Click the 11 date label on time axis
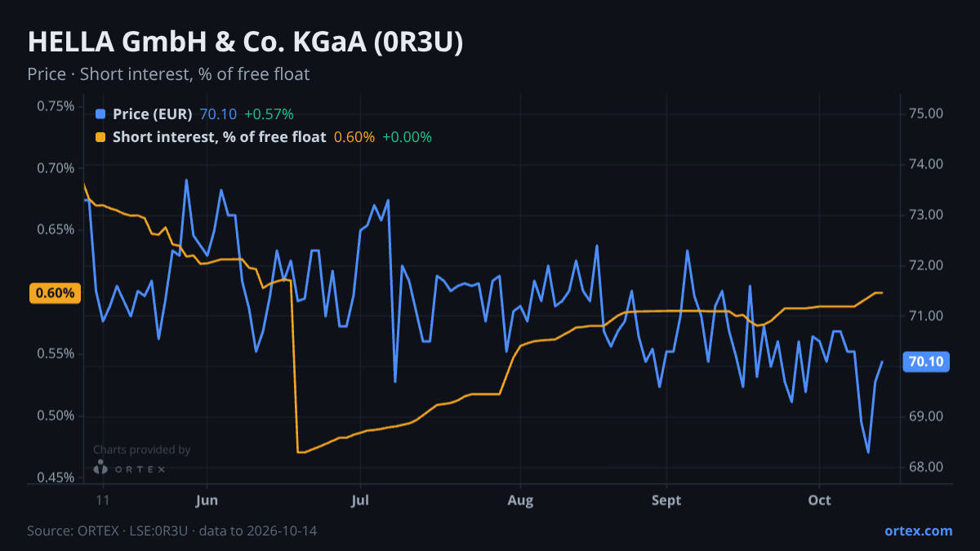The image size is (980, 551). (102, 500)
